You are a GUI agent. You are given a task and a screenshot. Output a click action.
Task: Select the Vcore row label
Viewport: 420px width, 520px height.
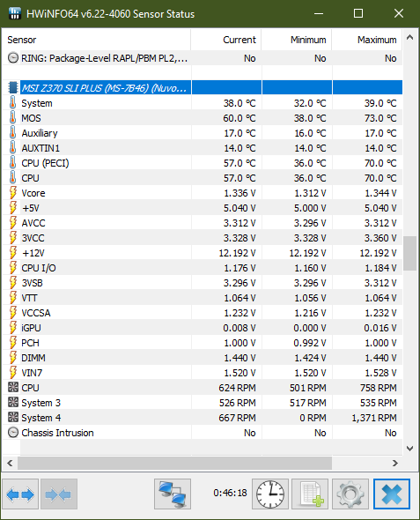33,193
